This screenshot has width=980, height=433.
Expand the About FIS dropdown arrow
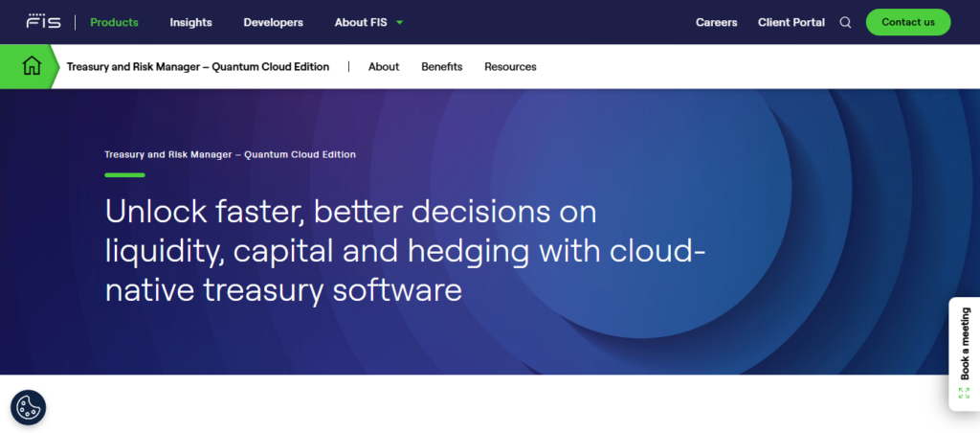[399, 22]
